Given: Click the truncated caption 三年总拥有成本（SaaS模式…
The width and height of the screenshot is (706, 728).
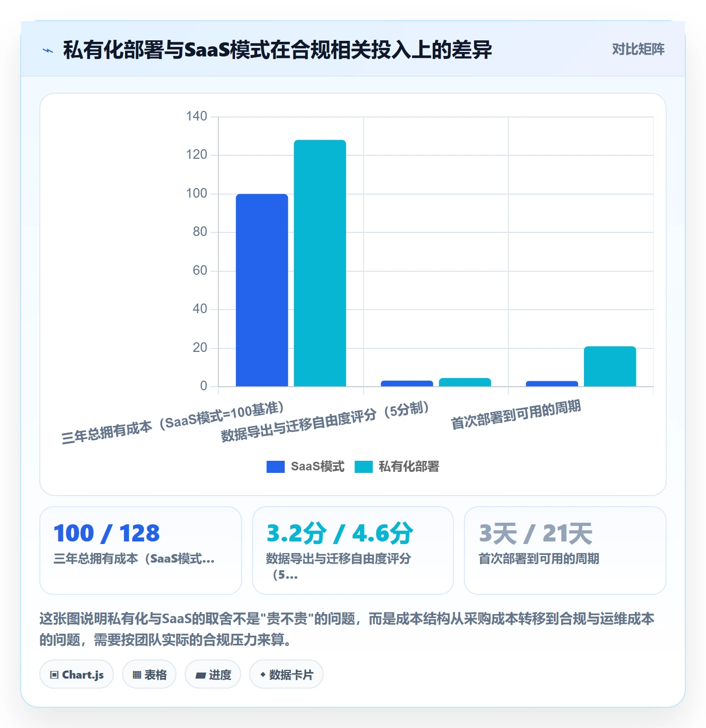Looking at the screenshot, I should 134,559.
